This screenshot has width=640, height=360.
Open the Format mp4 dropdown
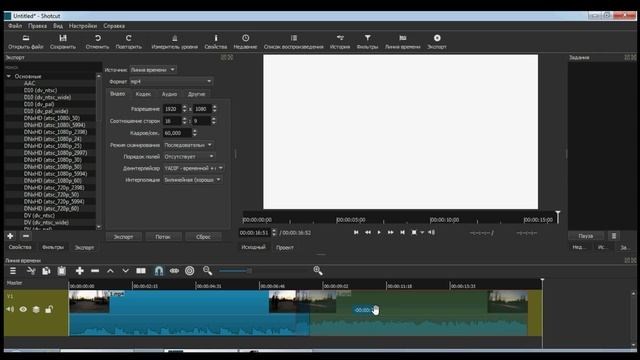pyautogui.click(x=171, y=81)
